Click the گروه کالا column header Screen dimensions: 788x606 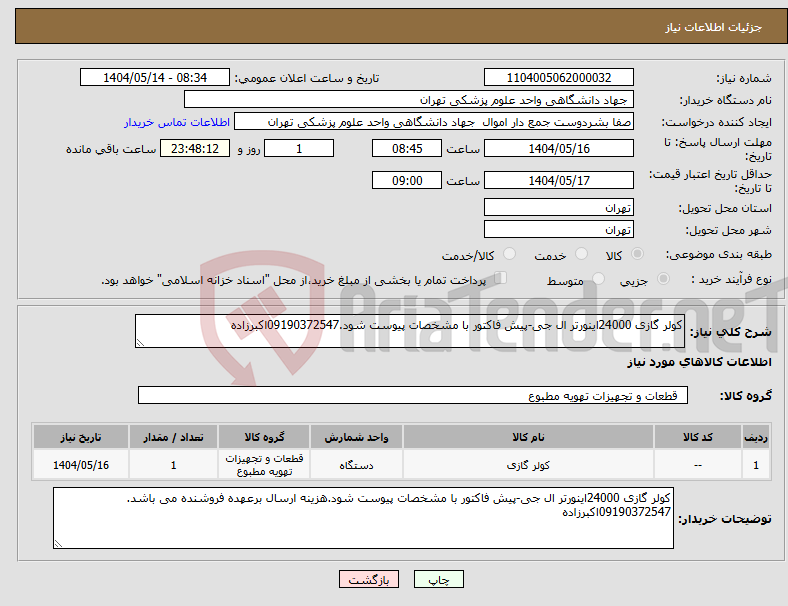[x=264, y=437]
